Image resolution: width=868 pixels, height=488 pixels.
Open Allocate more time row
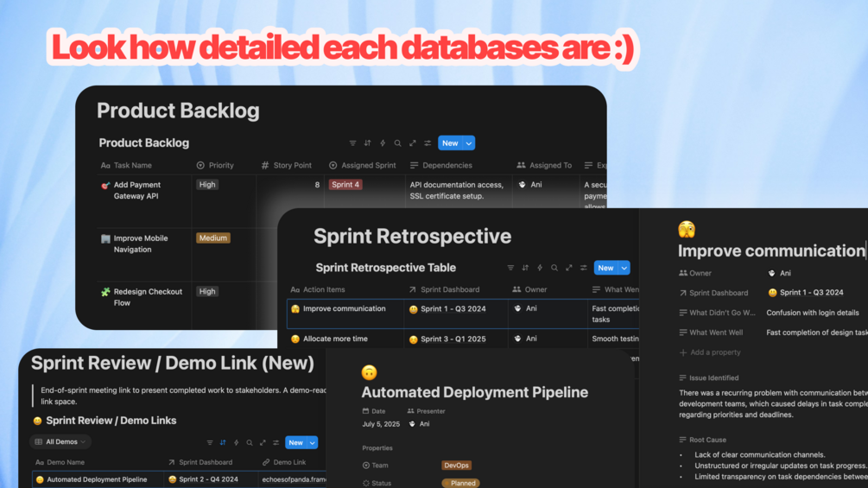tap(335, 339)
